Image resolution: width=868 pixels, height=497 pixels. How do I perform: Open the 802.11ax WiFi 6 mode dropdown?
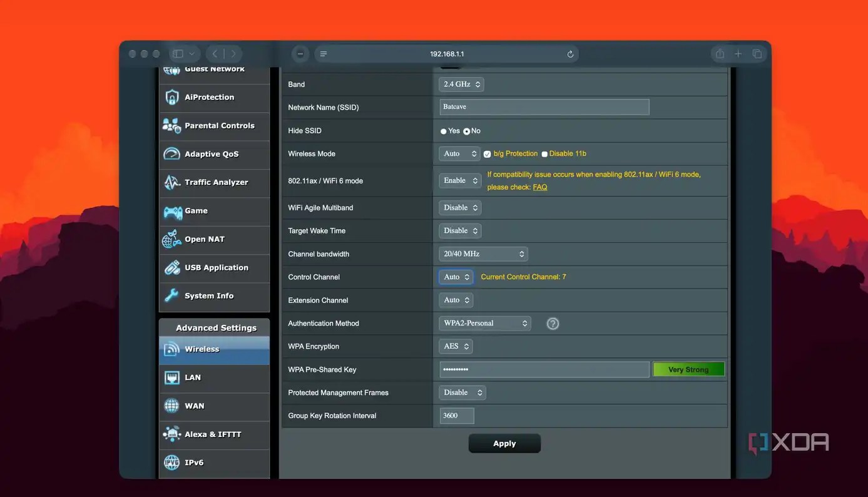pyautogui.click(x=461, y=181)
